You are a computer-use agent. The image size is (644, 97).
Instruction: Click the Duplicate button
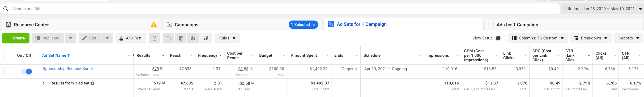click(x=48, y=38)
